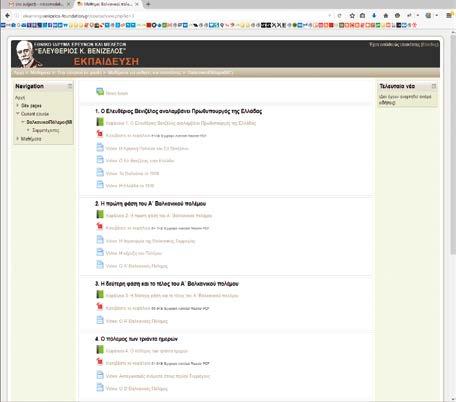Open fourth video link text in section 1
The height and width of the screenshot is (402, 456).
pyautogui.click(x=130, y=186)
